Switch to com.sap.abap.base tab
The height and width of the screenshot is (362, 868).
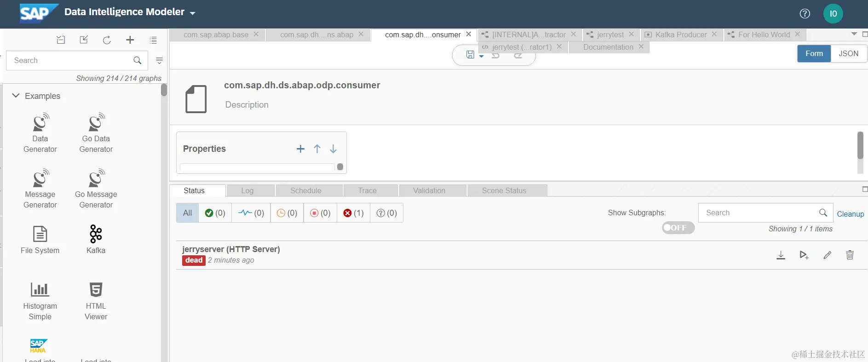click(x=216, y=34)
